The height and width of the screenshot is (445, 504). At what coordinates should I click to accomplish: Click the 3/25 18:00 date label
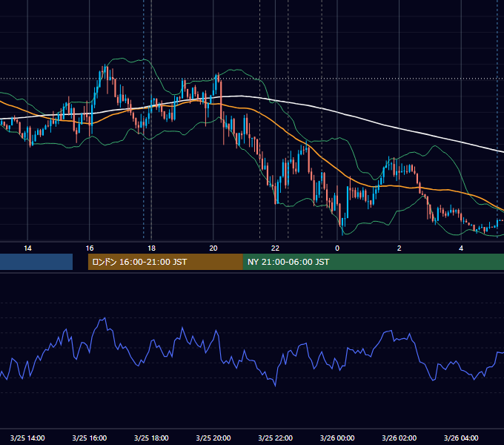click(x=151, y=438)
